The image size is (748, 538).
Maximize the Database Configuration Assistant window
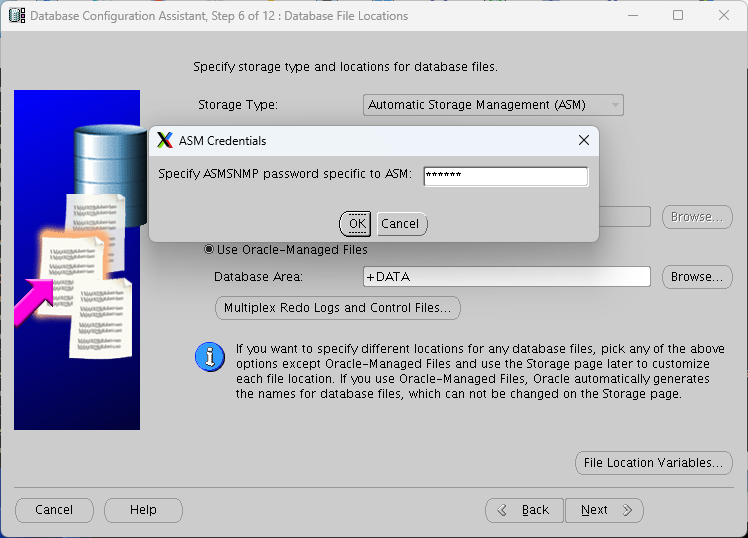coord(678,15)
